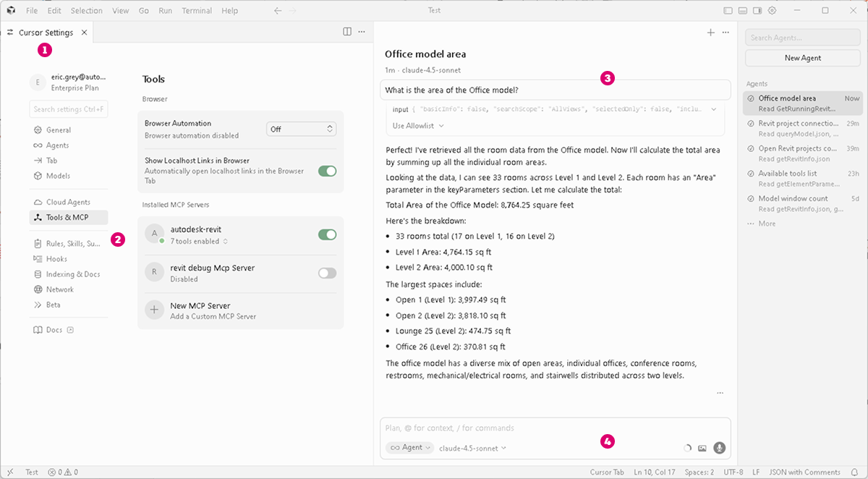Click the microphone voice input icon
868x479 pixels.
719,448
